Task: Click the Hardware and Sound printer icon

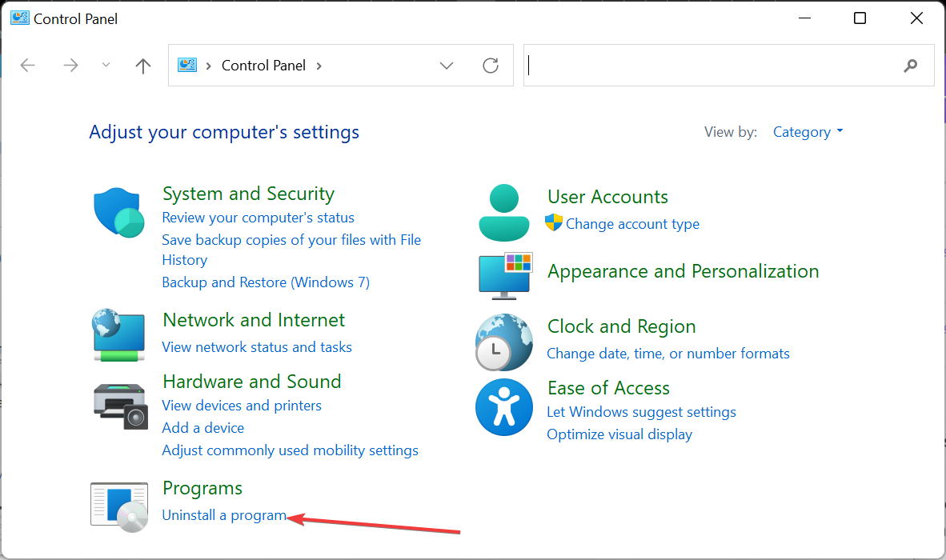Action: point(120,405)
